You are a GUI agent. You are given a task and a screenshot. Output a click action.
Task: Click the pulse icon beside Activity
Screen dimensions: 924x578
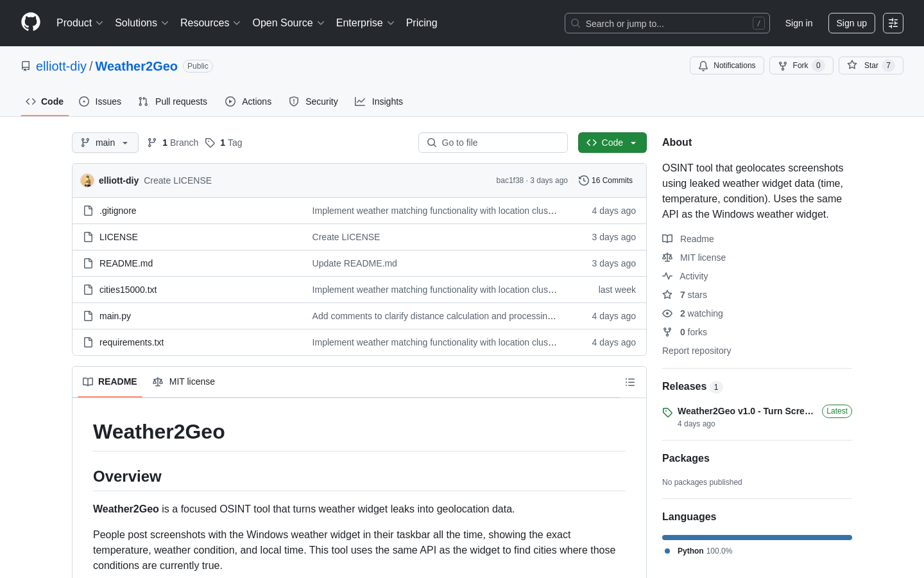click(x=667, y=276)
